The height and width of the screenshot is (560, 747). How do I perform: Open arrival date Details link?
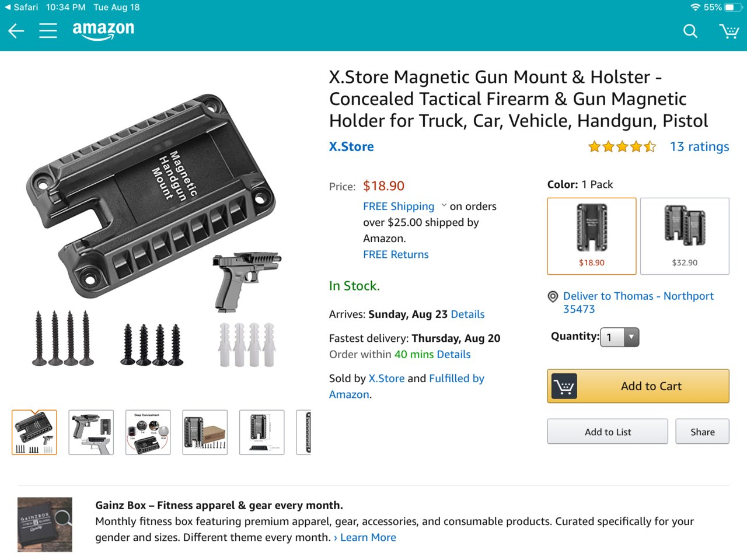pos(467,314)
